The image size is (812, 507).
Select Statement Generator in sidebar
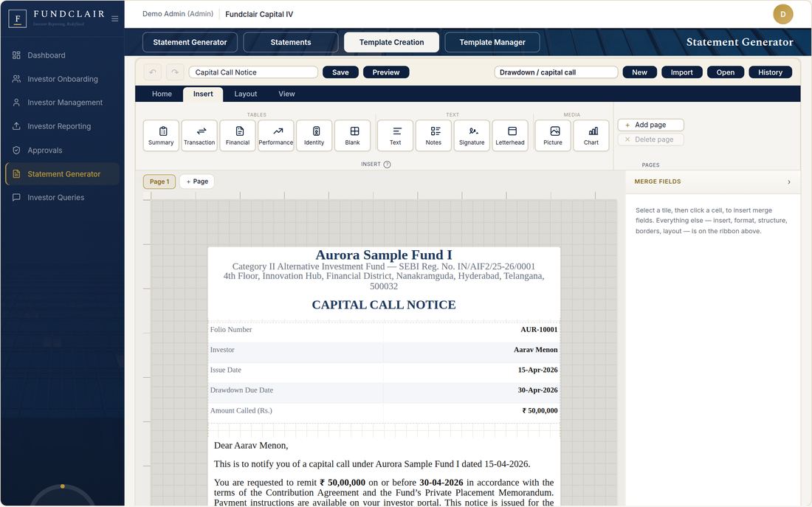click(62, 174)
